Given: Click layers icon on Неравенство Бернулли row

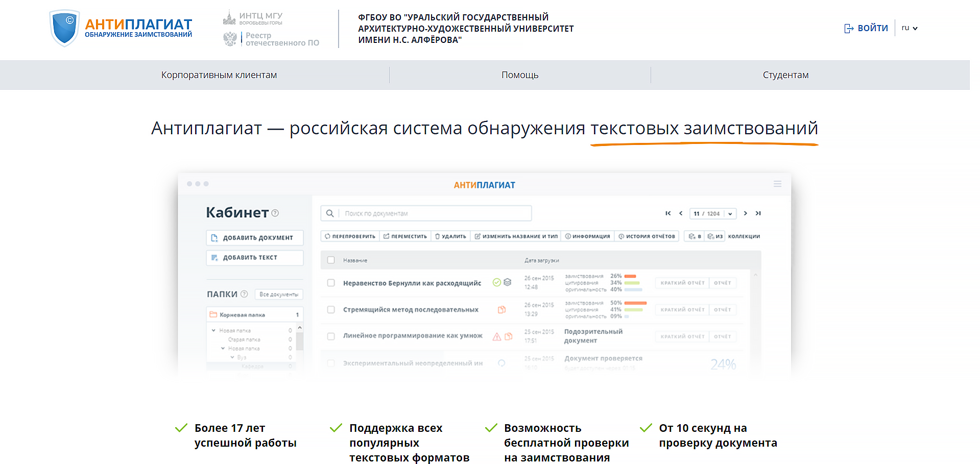Looking at the screenshot, I should coord(507,282).
